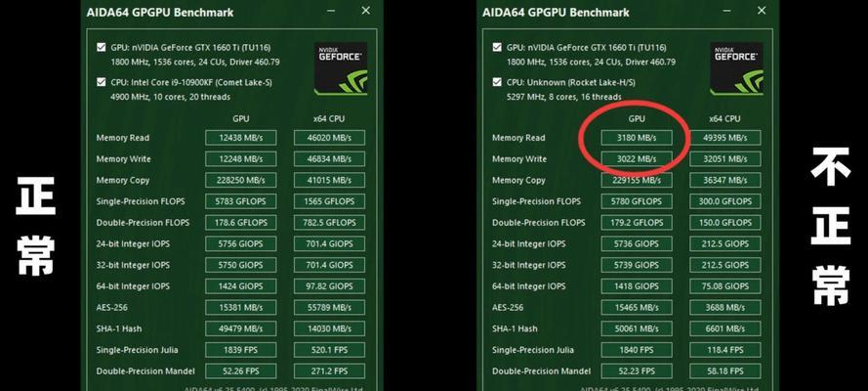Select the 5739 GIOPS 32-bit integer value
Viewport: 868px width, 391px height.
point(637,265)
